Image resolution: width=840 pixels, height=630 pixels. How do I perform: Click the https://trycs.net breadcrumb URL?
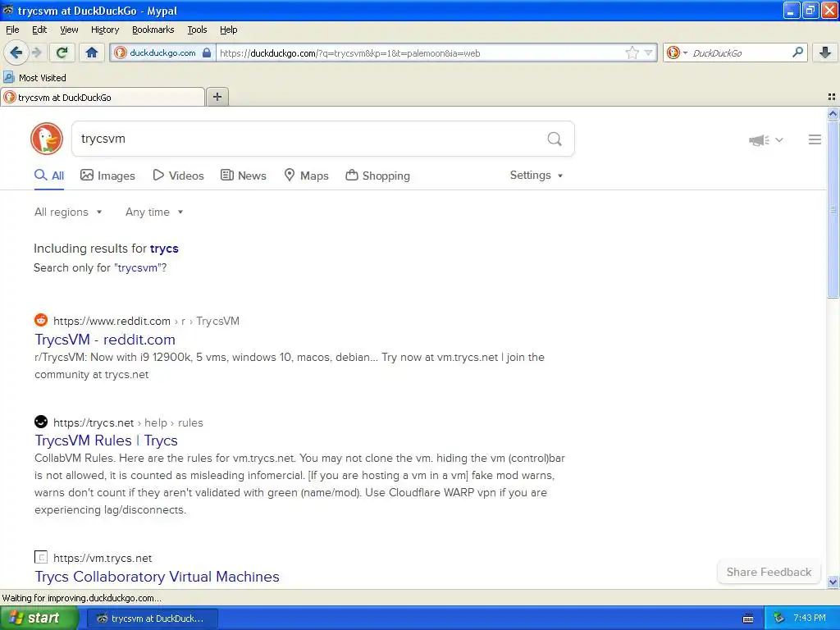click(x=94, y=422)
